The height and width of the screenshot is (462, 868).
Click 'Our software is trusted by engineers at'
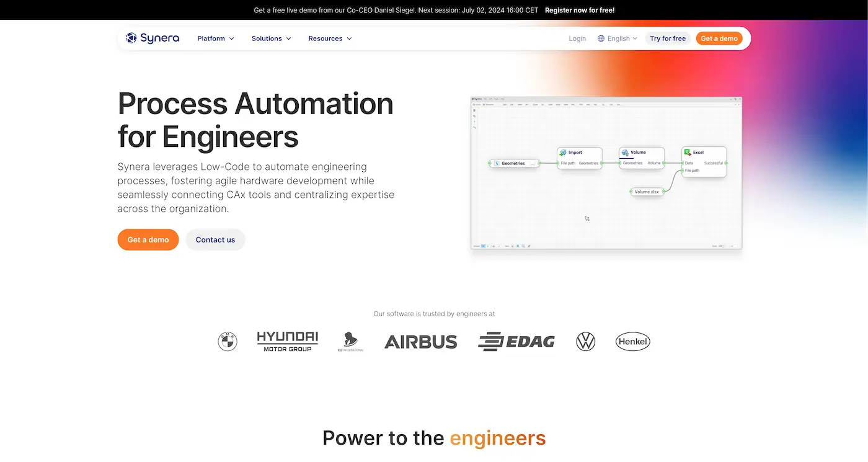(x=434, y=314)
